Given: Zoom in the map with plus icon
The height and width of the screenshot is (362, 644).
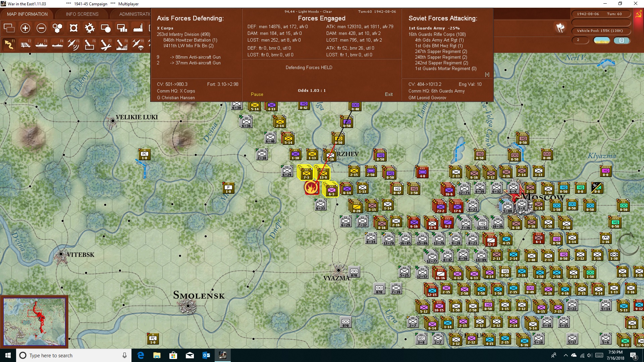Looking at the screenshot, I should click(25, 28).
